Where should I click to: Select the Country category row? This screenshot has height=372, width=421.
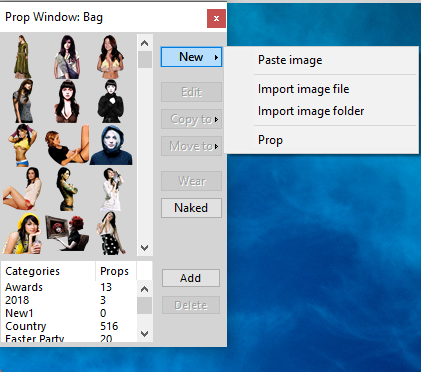click(69, 326)
